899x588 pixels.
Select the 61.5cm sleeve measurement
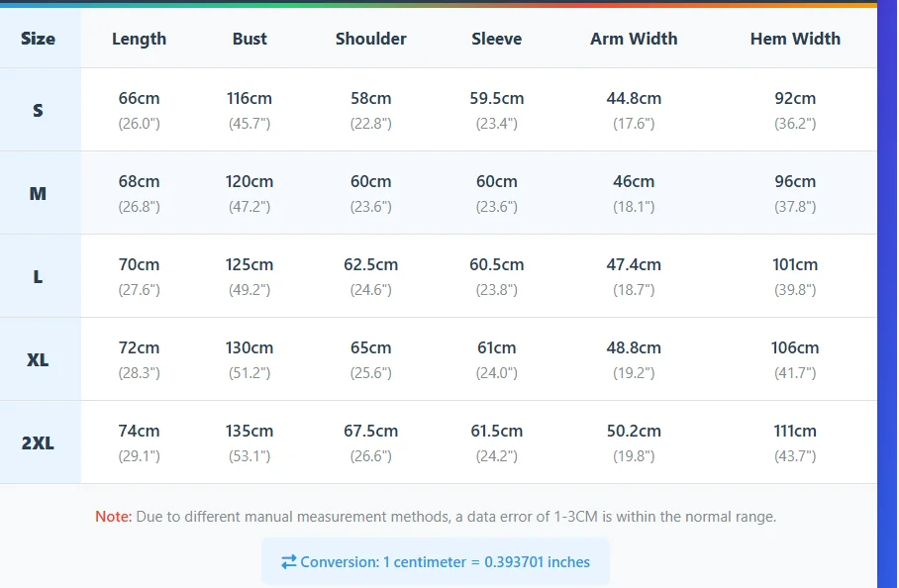tap(496, 432)
